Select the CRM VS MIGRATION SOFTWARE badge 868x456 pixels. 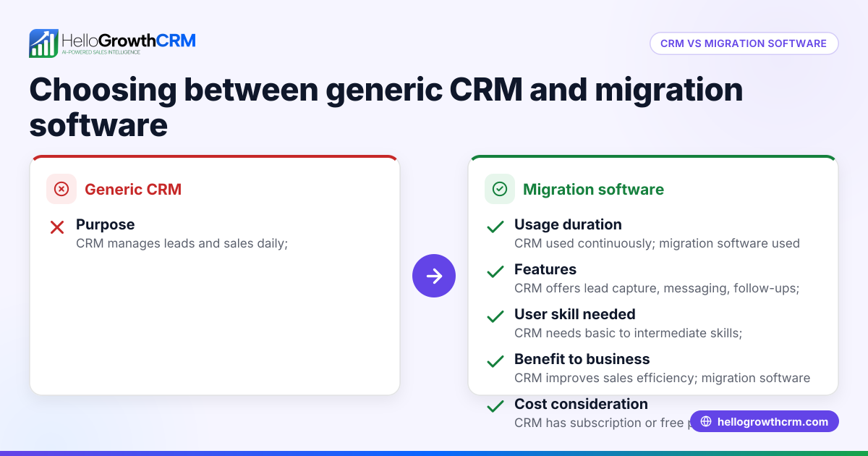744,43
